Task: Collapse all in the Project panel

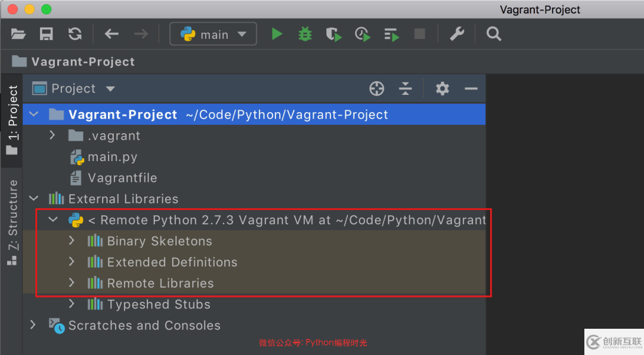Action: (x=405, y=89)
